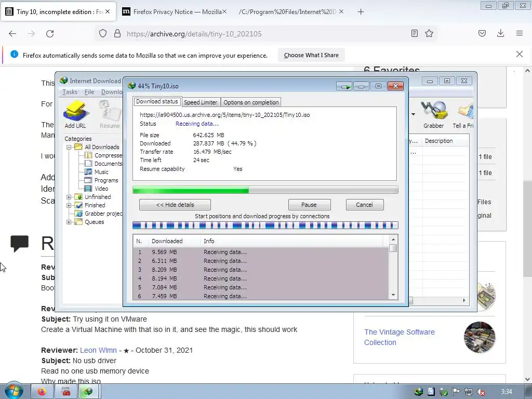Cancel the Tiny10.iso download
The image size is (532, 399).
tap(364, 205)
